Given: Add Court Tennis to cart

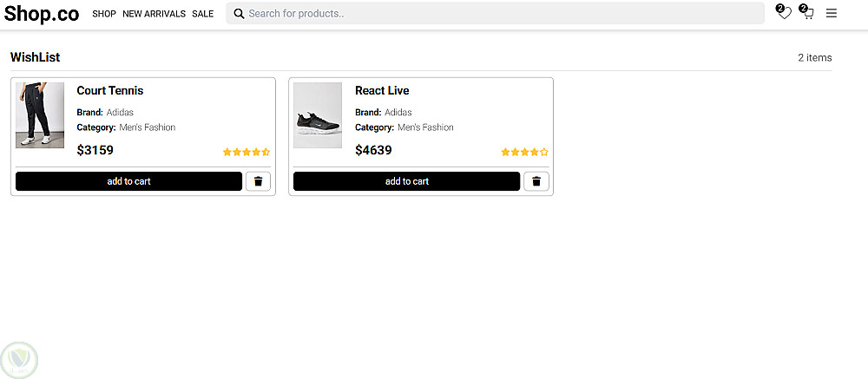Looking at the screenshot, I should [x=128, y=181].
